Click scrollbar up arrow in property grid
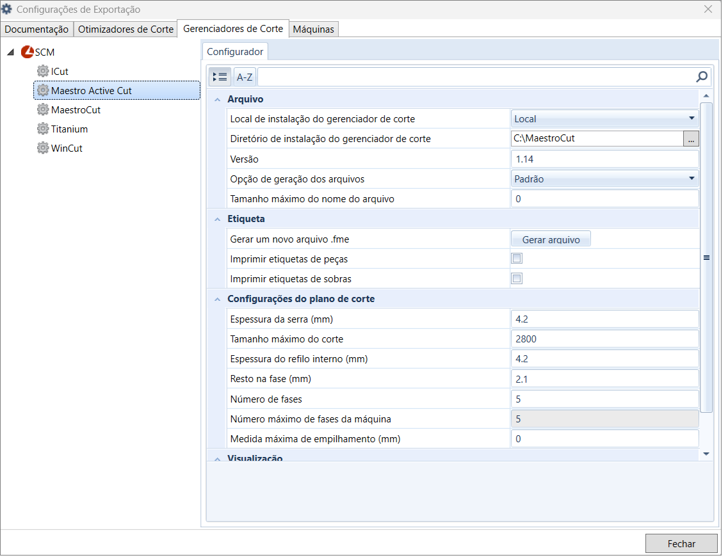The width and height of the screenshot is (728, 560). (x=706, y=96)
